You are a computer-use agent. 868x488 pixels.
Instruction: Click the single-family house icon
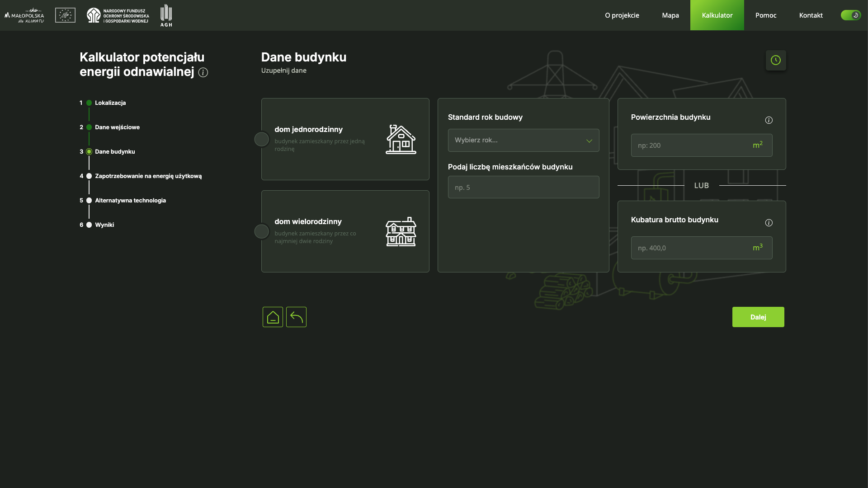coord(401,139)
